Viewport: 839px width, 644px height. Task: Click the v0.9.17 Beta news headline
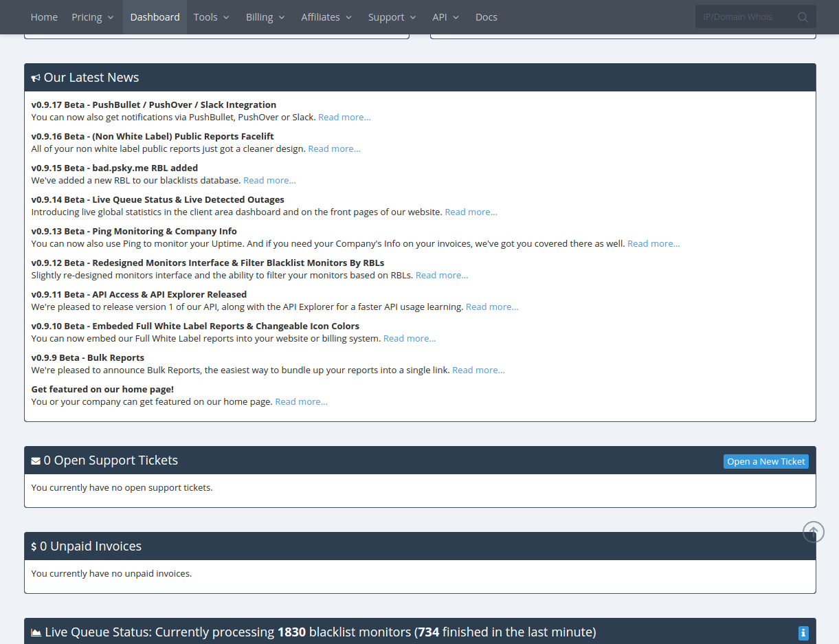point(154,105)
